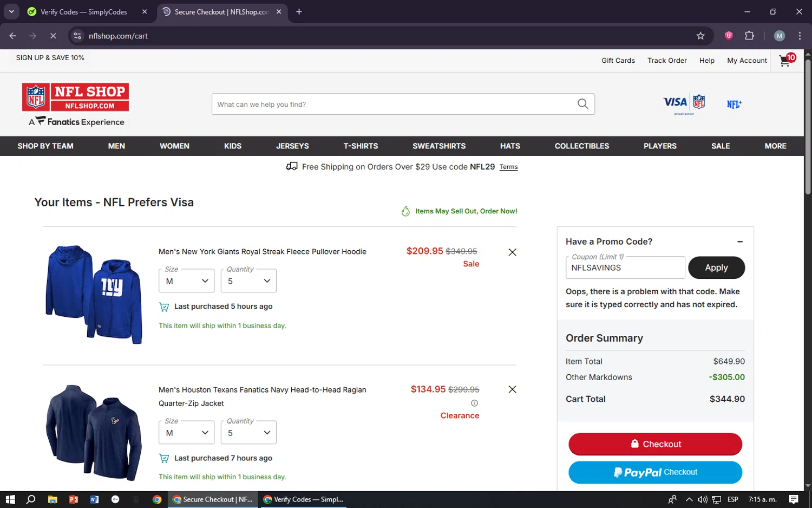Screen dimensions: 812x508
Task: Launch Word from the taskbar
Action: [x=94, y=499]
